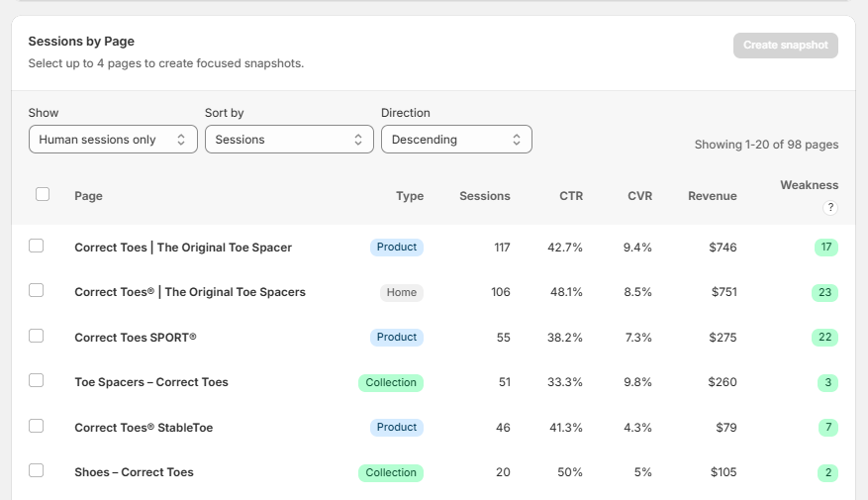The height and width of the screenshot is (500, 868).
Task: Click the CVR column header
Action: 640,196
